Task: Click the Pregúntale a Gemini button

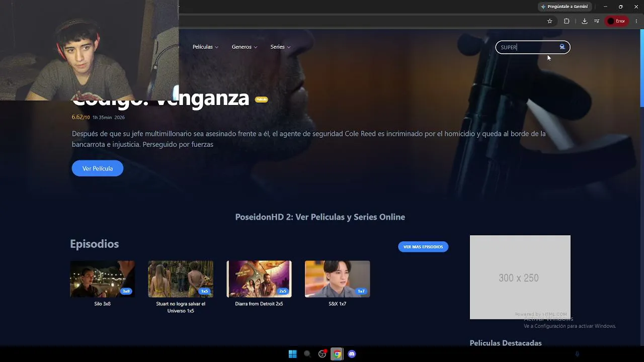Action: pos(564,7)
